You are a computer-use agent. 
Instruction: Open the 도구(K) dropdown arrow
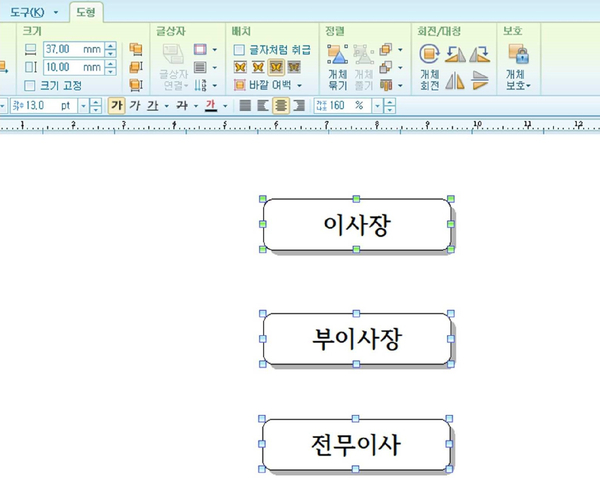(56, 13)
